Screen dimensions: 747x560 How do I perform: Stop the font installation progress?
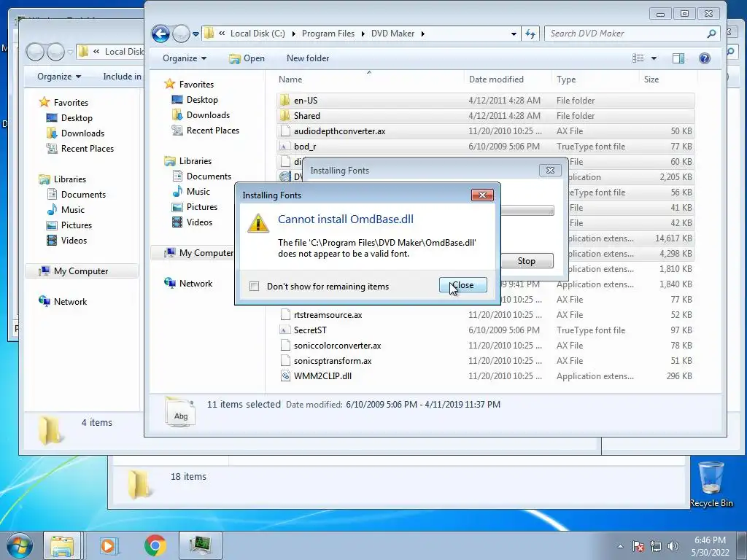pos(527,261)
